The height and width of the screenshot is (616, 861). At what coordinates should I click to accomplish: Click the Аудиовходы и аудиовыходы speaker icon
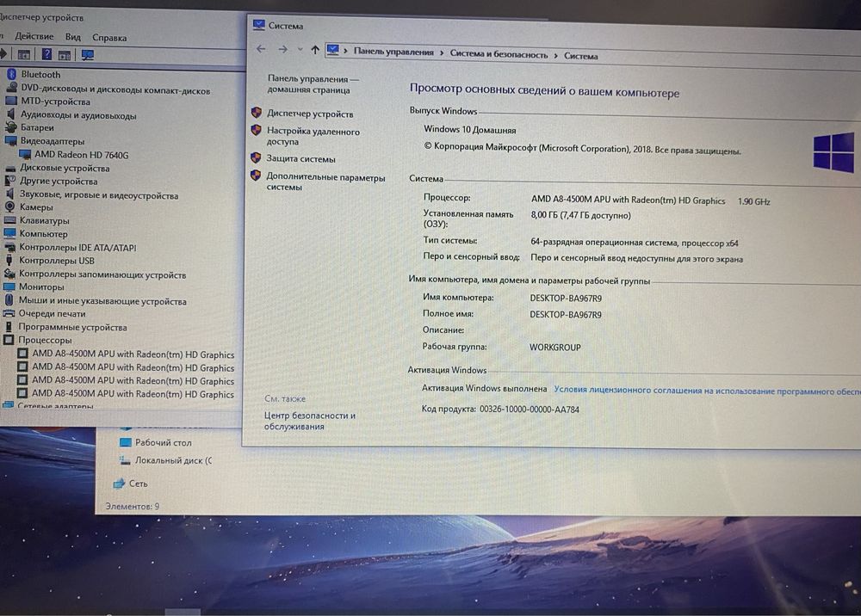point(10,114)
